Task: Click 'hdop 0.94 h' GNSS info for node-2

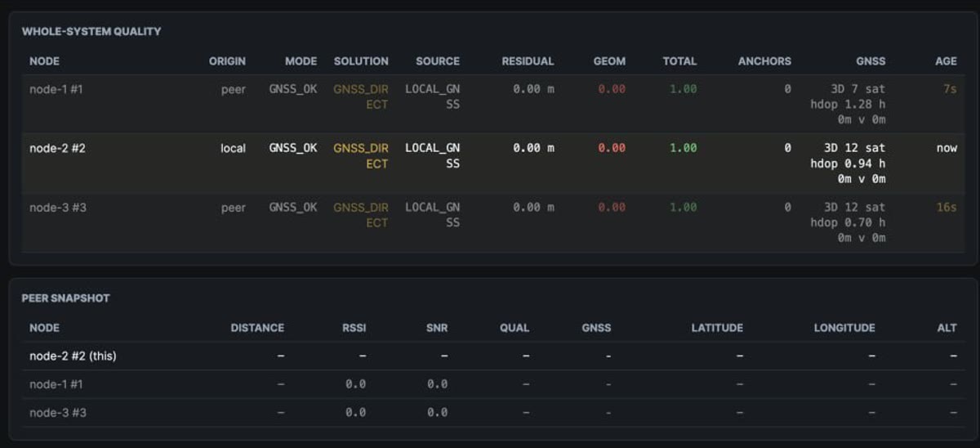Action: click(848, 164)
